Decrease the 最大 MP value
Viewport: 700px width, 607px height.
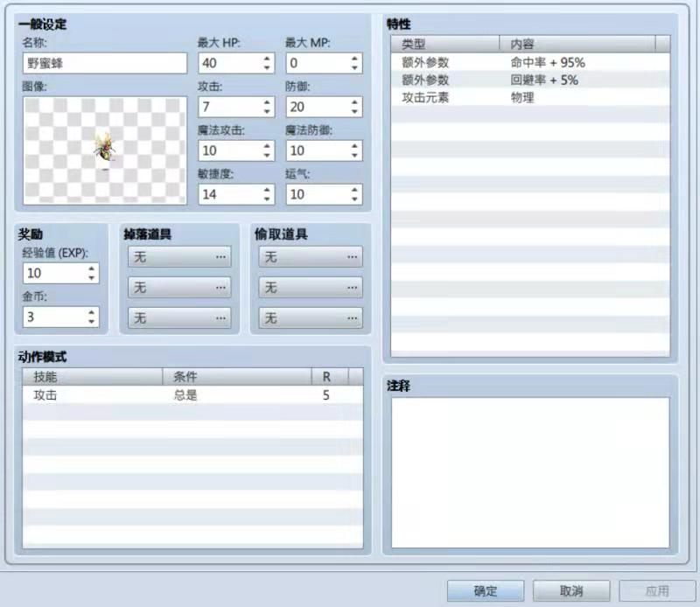354,68
